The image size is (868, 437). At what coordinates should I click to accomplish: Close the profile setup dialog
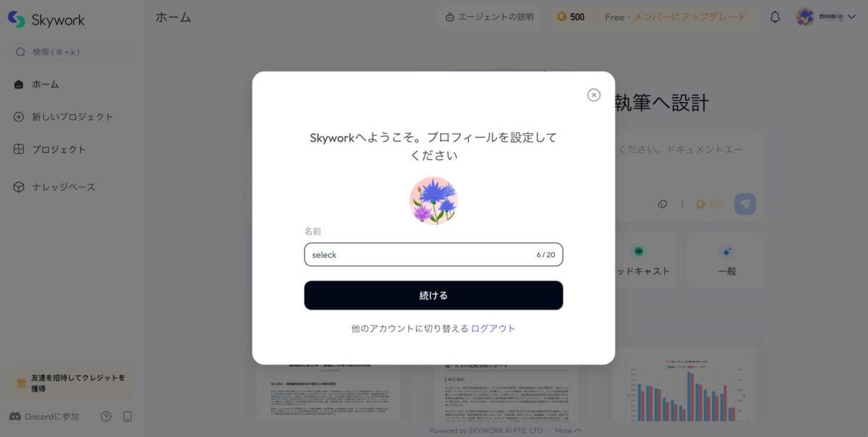pyautogui.click(x=594, y=95)
